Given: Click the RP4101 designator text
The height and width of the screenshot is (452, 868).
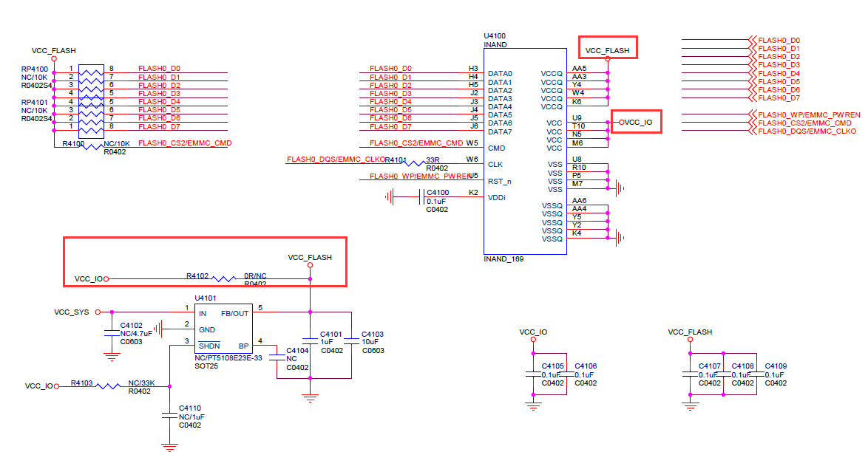Looking at the screenshot, I should coord(34,103).
